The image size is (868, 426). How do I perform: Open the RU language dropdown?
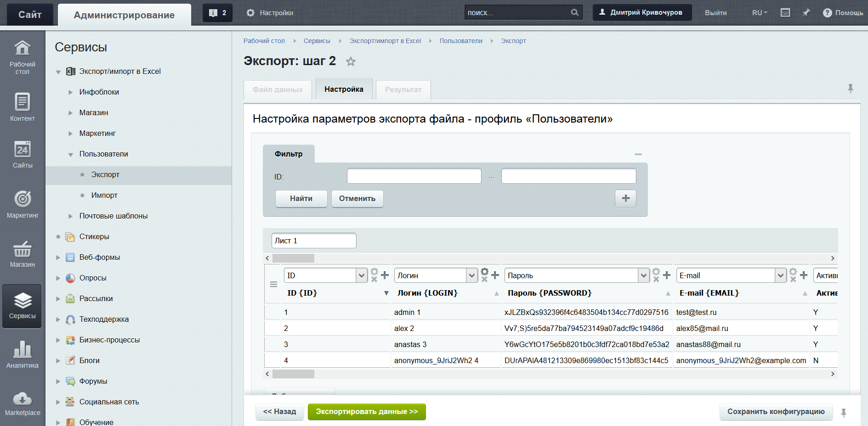(760, 13)
